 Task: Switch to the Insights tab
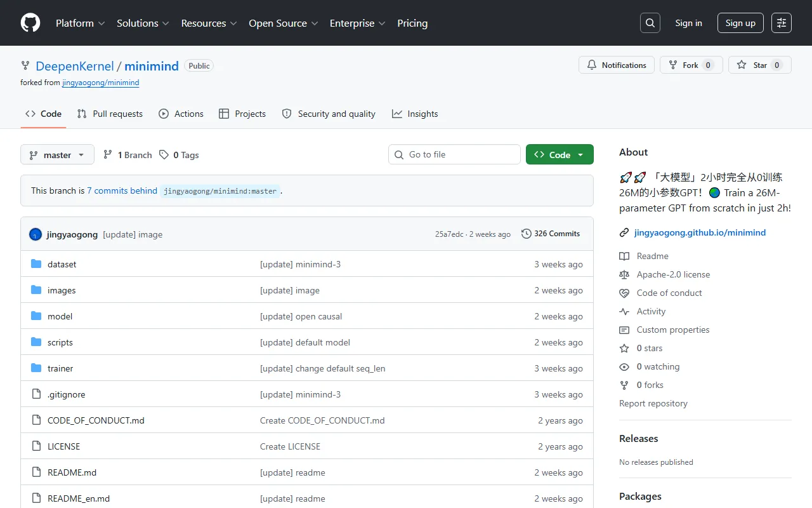coord(415,114)
